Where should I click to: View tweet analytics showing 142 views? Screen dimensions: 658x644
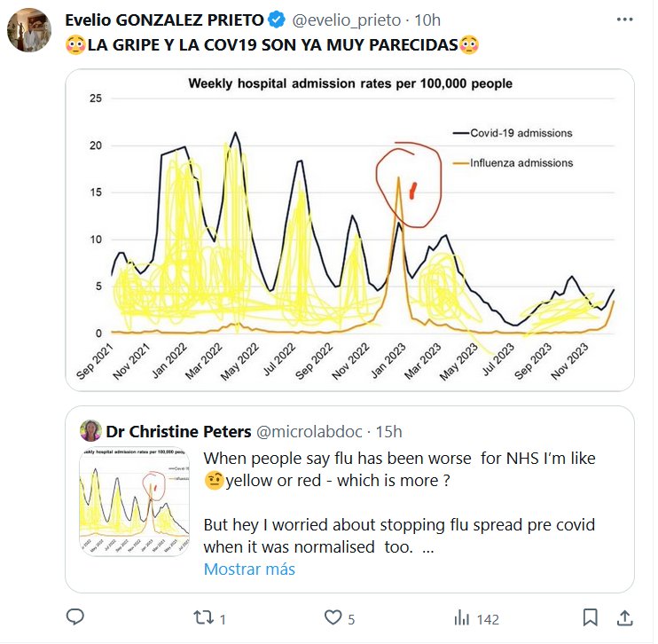click(462, 617)
